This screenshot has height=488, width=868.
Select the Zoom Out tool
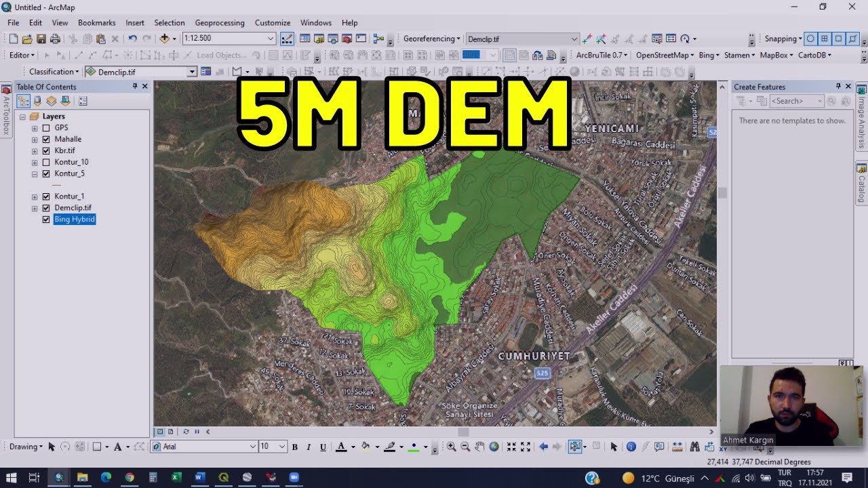(465, 447)
